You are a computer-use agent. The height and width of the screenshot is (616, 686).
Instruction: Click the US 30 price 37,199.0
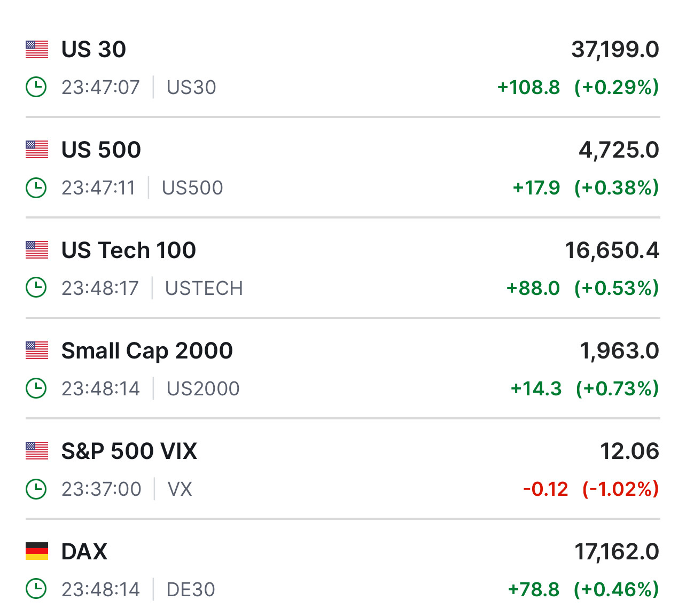(615, 50)
